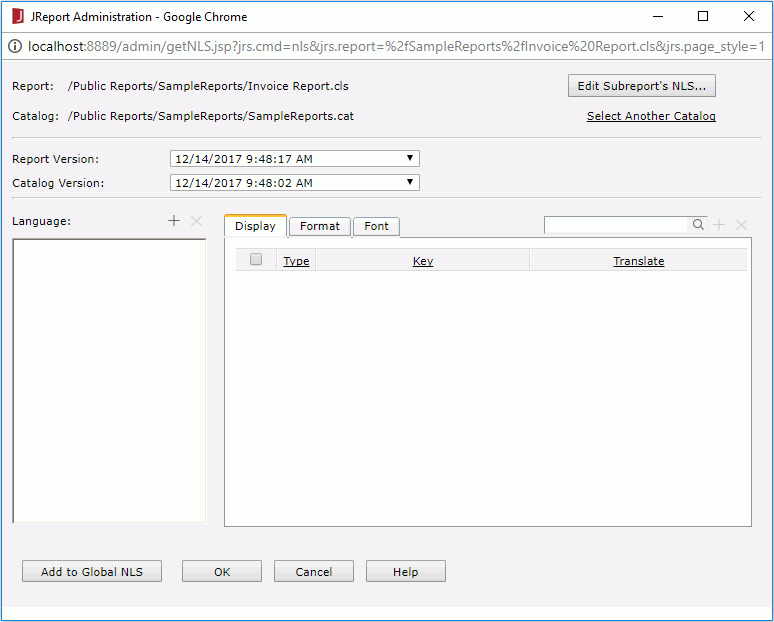Image resolution: width=774 pixels, height=622 pixels.
Task: Minimize the Chrome window
Action: pos(658,16)
